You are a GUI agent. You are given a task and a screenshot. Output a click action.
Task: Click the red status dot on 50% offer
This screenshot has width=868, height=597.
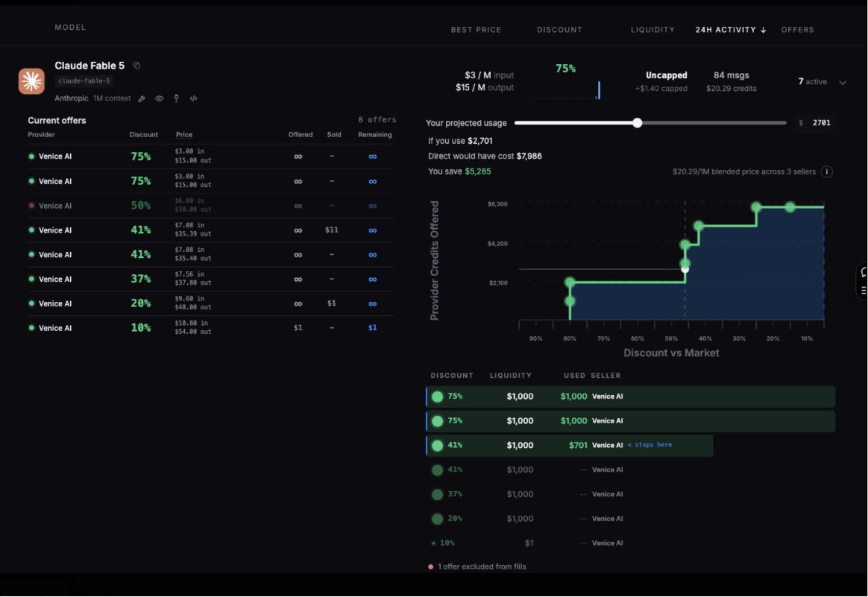[x=31, y=205]
